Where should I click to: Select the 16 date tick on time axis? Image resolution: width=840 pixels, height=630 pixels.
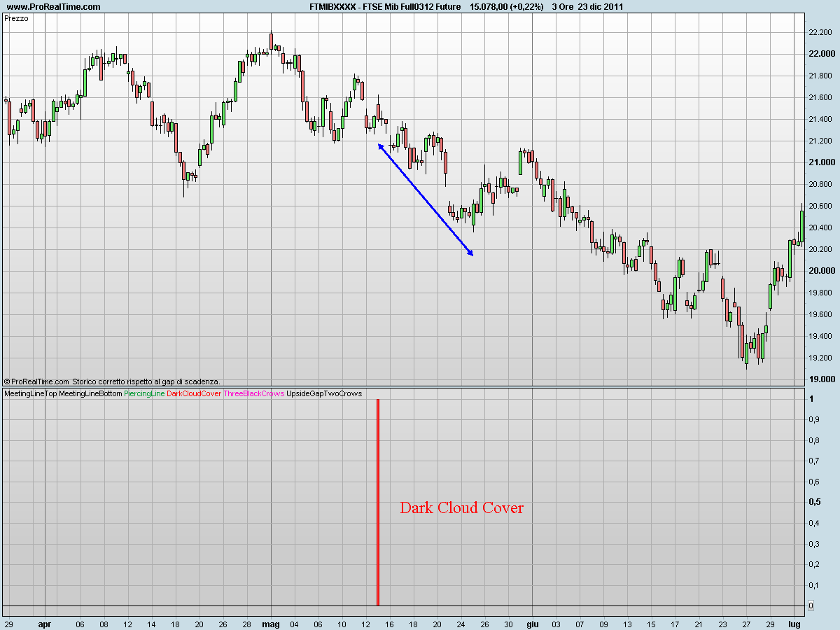pos(390,623)
